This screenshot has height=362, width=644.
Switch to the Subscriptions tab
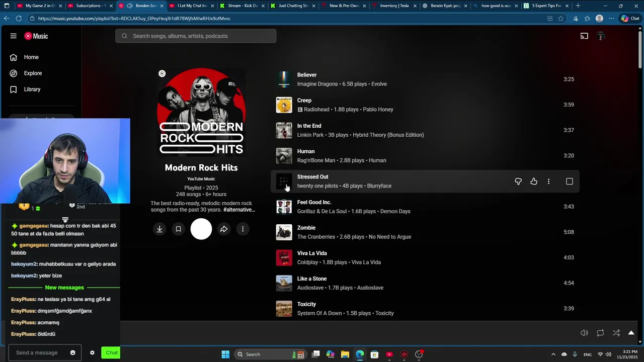(x=91, y=6)
